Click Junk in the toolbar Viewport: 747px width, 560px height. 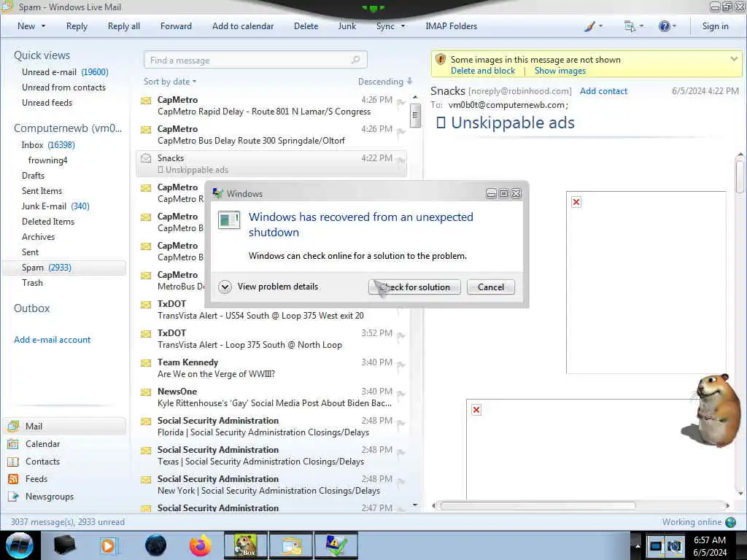(x=347, y=26)
